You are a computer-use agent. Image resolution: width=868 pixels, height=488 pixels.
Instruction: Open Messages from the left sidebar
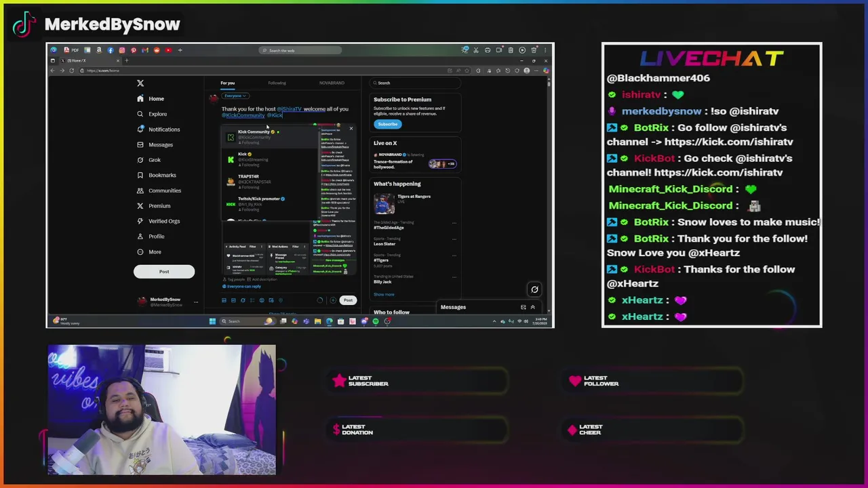click(x=155, y=144)
